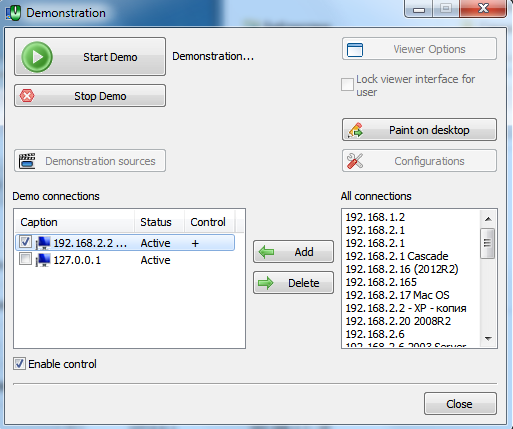This screenshot has width=513, height=429.
Task: Select 192.168.2.17 Mac OS in All connections
Action: click(x=397, y=295)
